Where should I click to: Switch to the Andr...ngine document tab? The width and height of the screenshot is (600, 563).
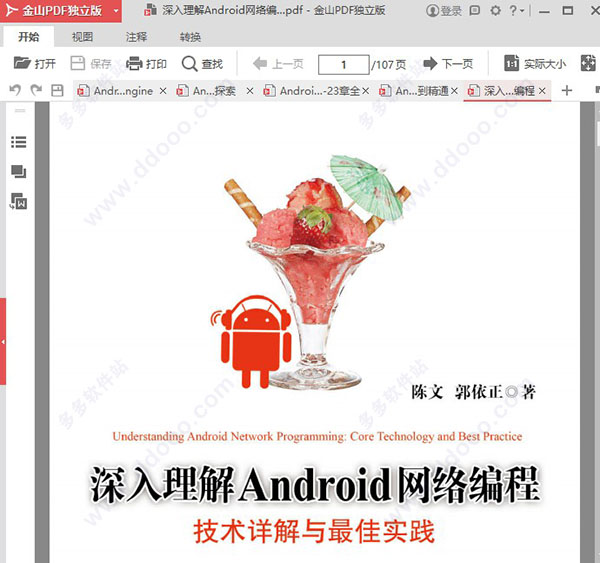click(117, 91)
